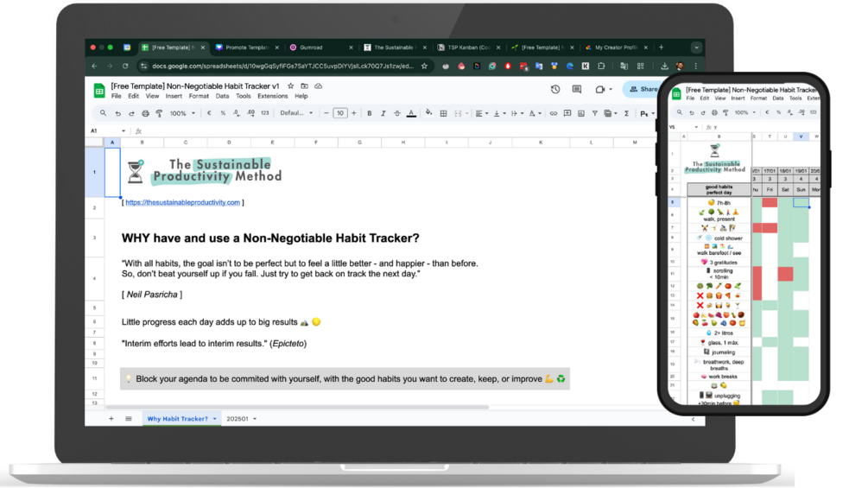The width and height of the screenshot is (868, 488).
Task: Click the redo arrow in laptop Sheets toolbar
Action: pos(131,113)
